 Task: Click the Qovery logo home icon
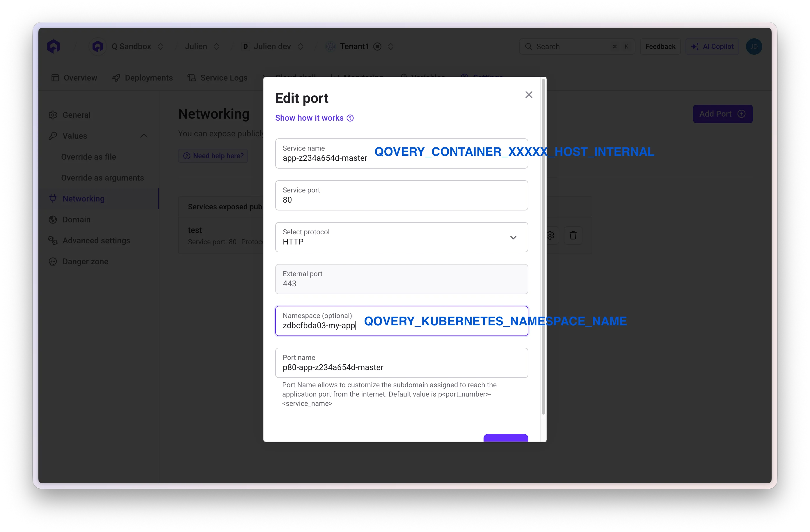[x=54, y=46]
